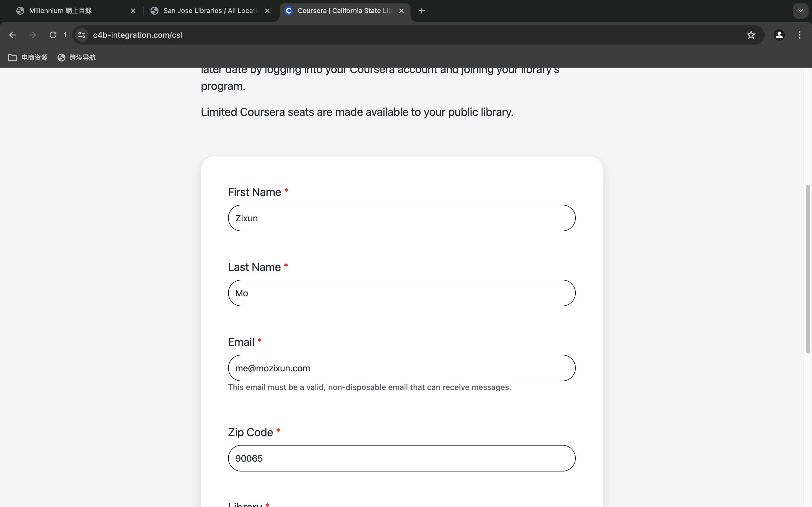Expand the tab search dropdown
Screen dimensions: 812x507
coord(801,11)
